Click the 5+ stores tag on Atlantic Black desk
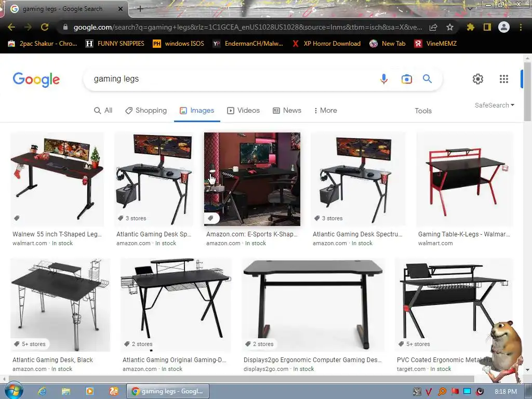The image size is (532, 399). [30, 344]
